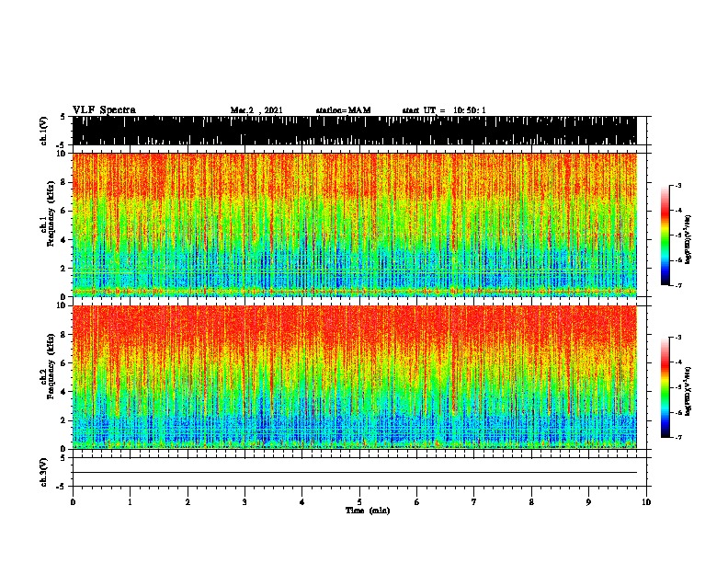
Task: Click the time axis tick label "3"
Action: click(x=245, y=502)
